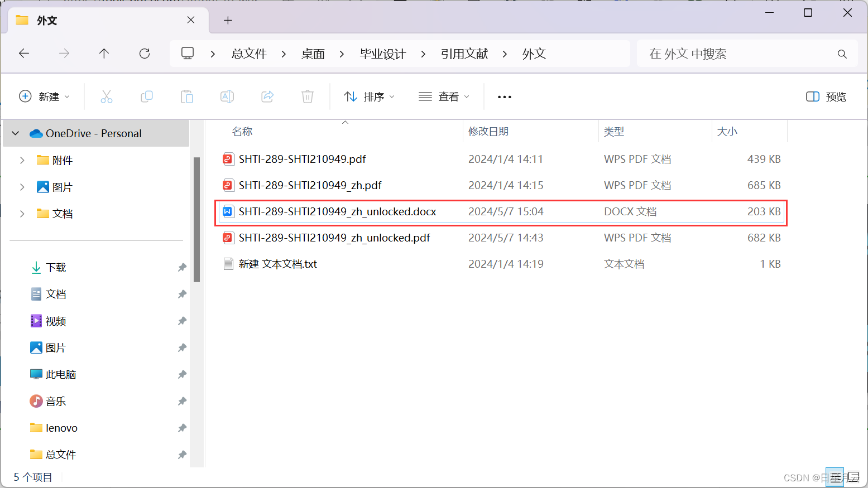This screenshot has width=868, height=488.
Task: Select file SHTI-289-SHTI210949_zh.pdf
Action: pyautogui.click(x=501, y=185)
